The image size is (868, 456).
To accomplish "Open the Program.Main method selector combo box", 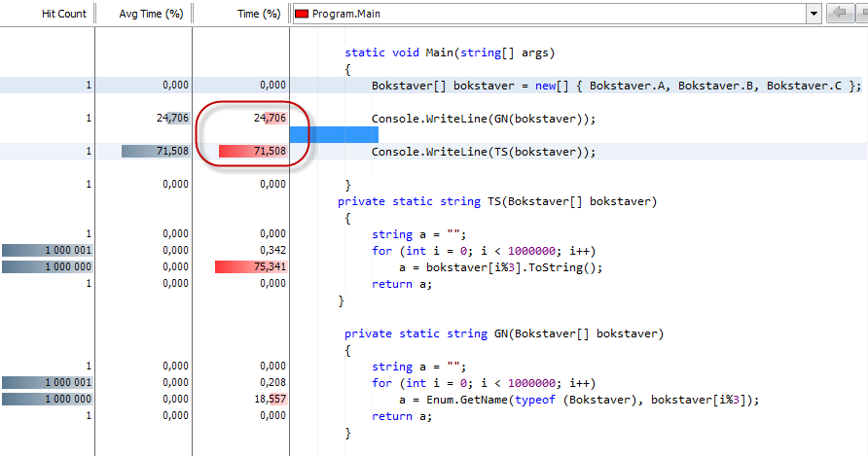I will point(557,14).
